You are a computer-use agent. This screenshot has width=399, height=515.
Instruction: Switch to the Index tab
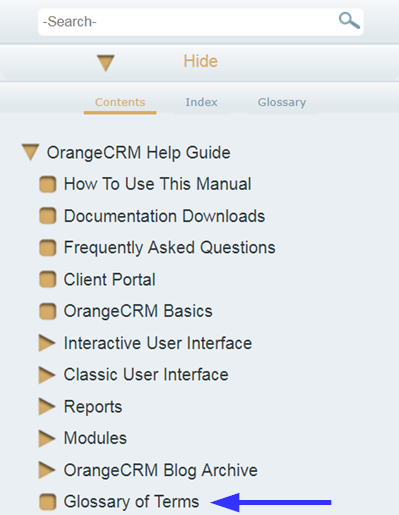pos(201,102)
